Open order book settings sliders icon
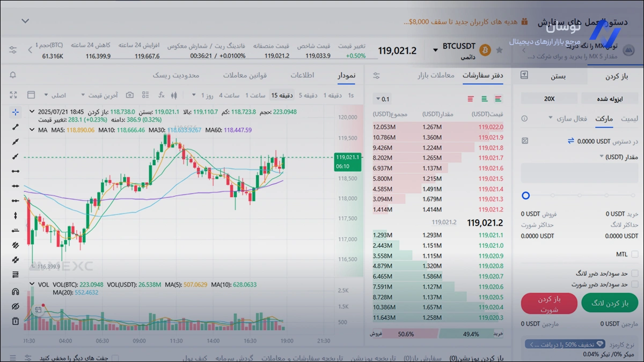This screenshot has width=644, height=362. (x=376, y=76)
